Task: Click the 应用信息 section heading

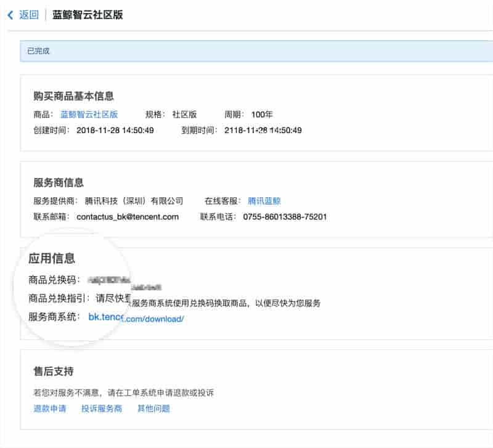Action: [52, 258]
